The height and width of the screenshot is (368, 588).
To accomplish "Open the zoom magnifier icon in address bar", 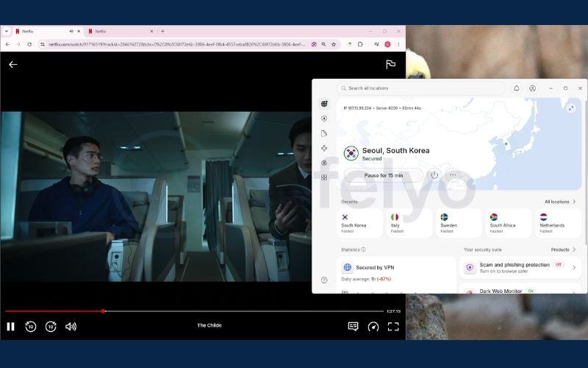I will (x=323, y=44).
